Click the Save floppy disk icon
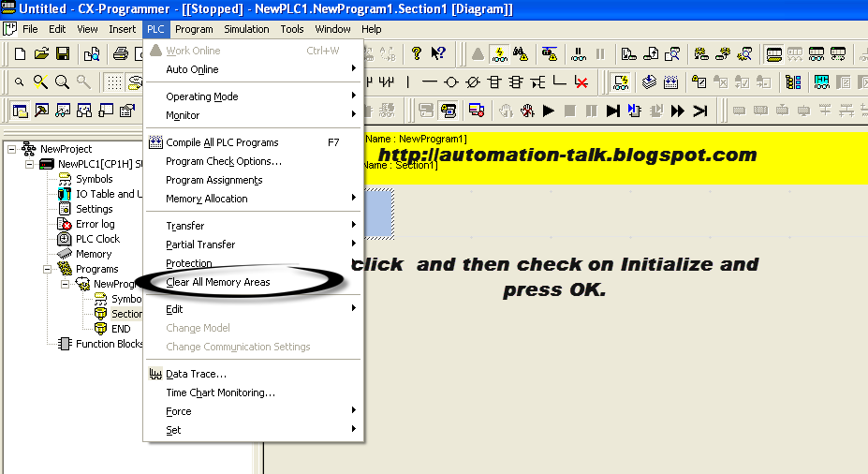 point(63,53)
